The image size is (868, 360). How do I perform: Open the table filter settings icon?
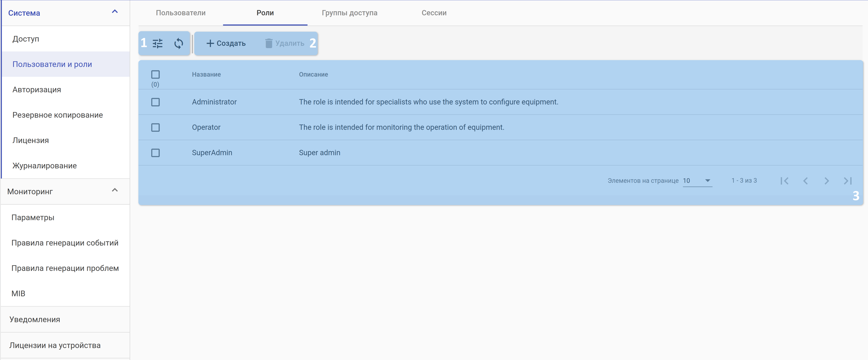pos(157,43)
